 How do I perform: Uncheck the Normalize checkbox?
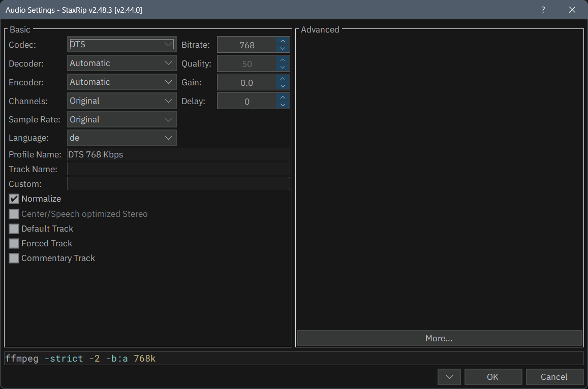tap(14, 199)
